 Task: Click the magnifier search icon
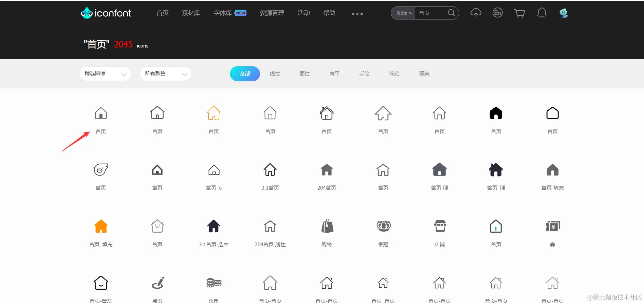point(451,13)
